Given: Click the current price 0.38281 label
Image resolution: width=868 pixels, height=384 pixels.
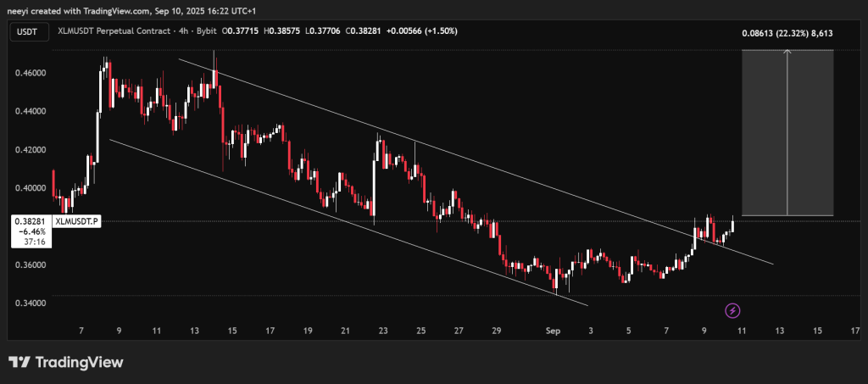Looking at the screenshot, I should pyautogui.click(x=30, y=222).
